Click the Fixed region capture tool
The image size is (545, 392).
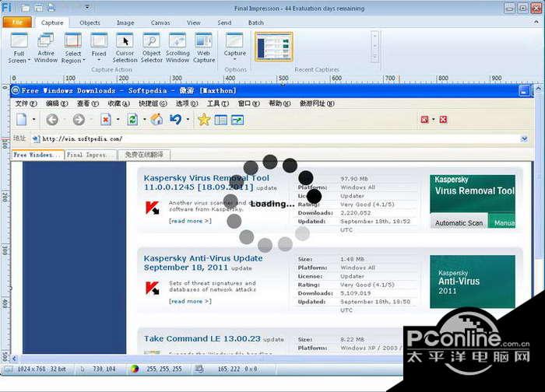tap(99, 48)
